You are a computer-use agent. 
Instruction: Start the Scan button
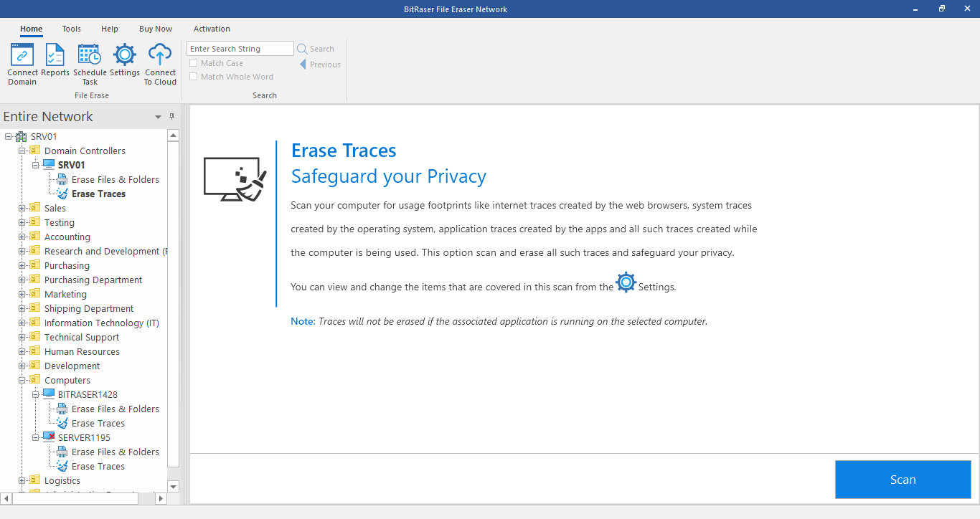903,480
